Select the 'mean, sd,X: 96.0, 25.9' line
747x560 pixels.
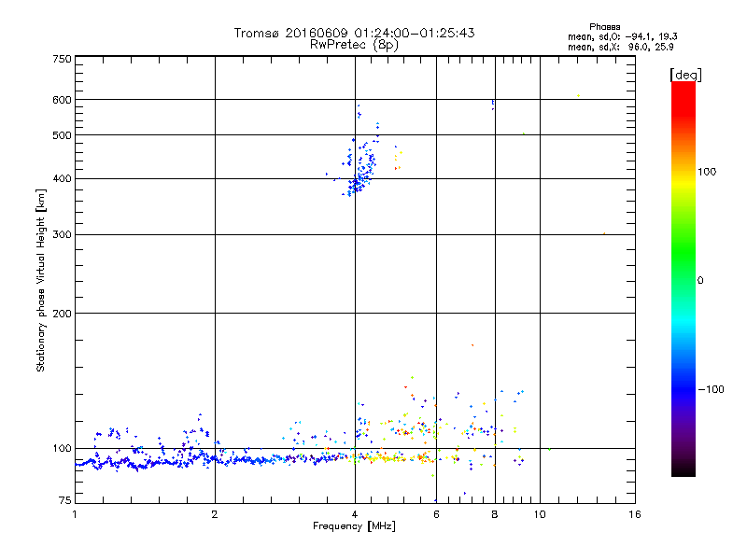tap(620, 48)
